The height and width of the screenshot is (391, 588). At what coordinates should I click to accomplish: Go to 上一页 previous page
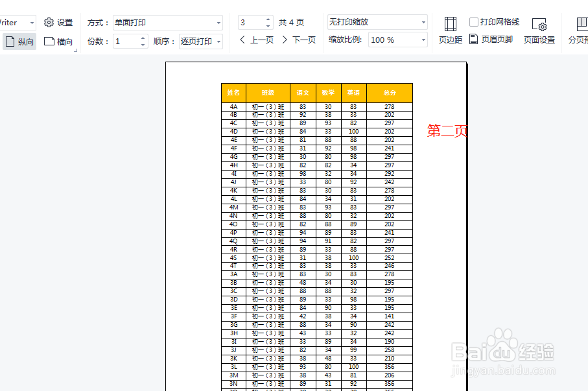pos(257,40)
